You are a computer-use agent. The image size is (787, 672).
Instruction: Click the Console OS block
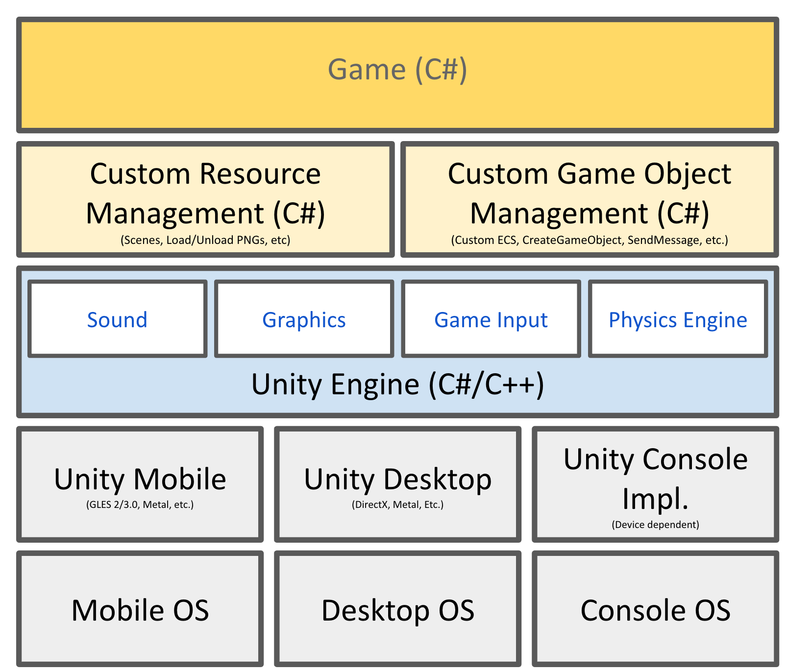coord(656,610)
